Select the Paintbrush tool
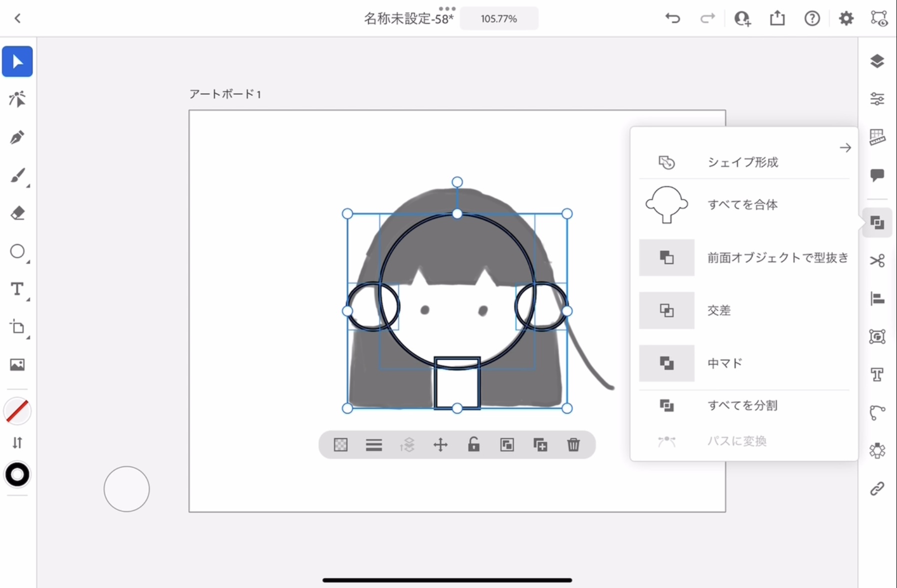Screen dimensions: 897x588 (x=17, y=176)
